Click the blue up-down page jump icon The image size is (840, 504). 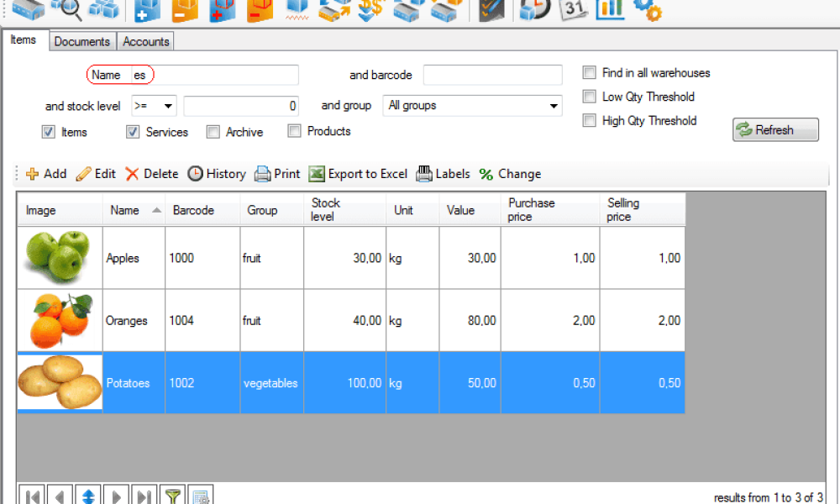pos(88,495)
